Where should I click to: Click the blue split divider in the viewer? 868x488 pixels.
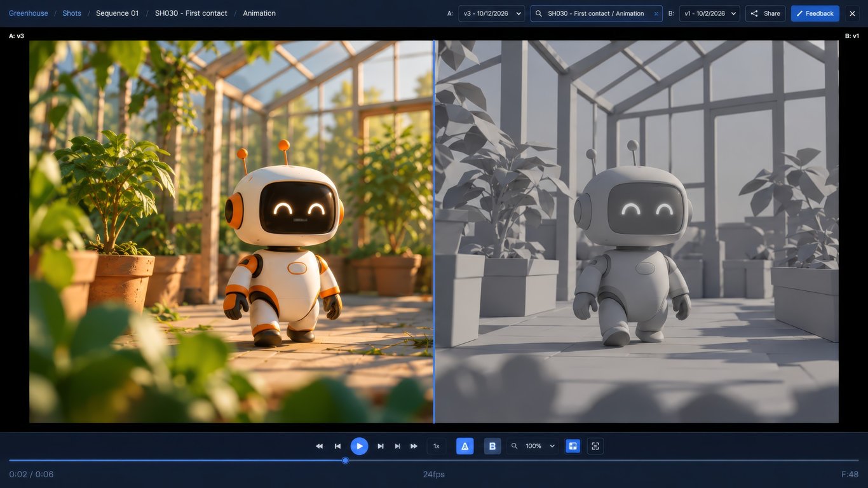[434, 232]
